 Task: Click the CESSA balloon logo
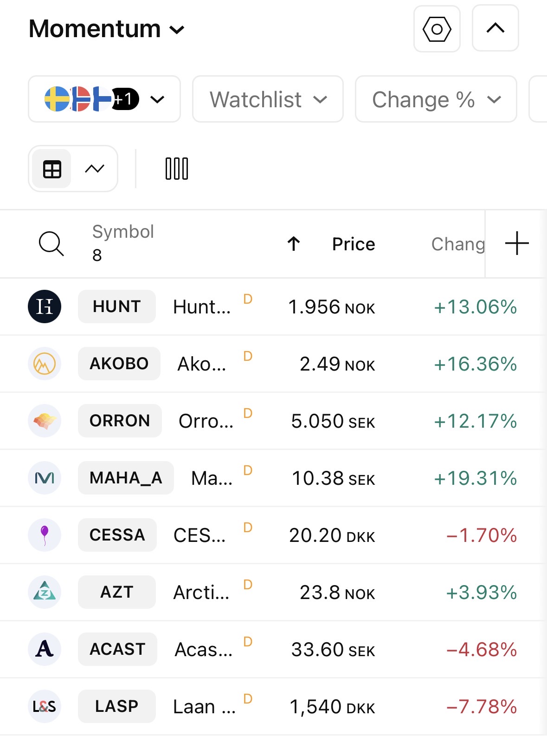(45, 535)
